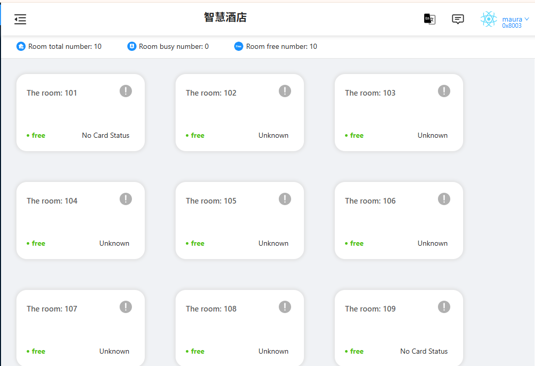535x366 pixels.
Task: Click the Room busy number icon
Action: 131,46
